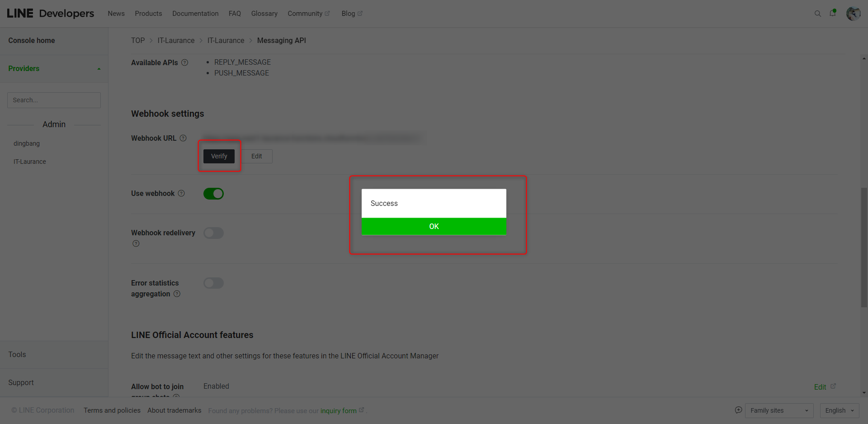Click TOP in the breadcrumb
868x424 pixels.
click(138, 40)
